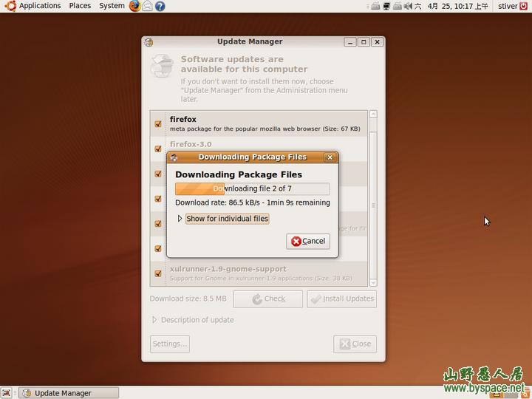Click the download progress bar
532x399 pixels.
pos(253,189)
